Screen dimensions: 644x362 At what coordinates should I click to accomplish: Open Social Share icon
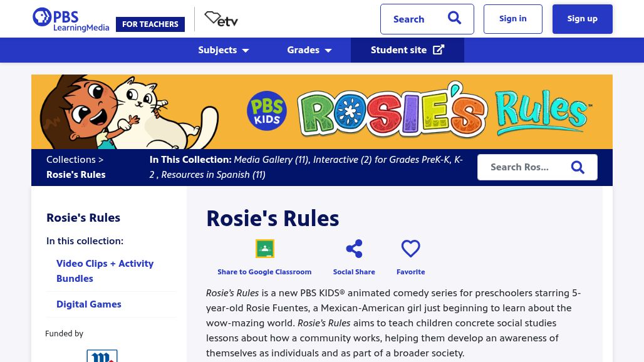[x=354, y=249]
